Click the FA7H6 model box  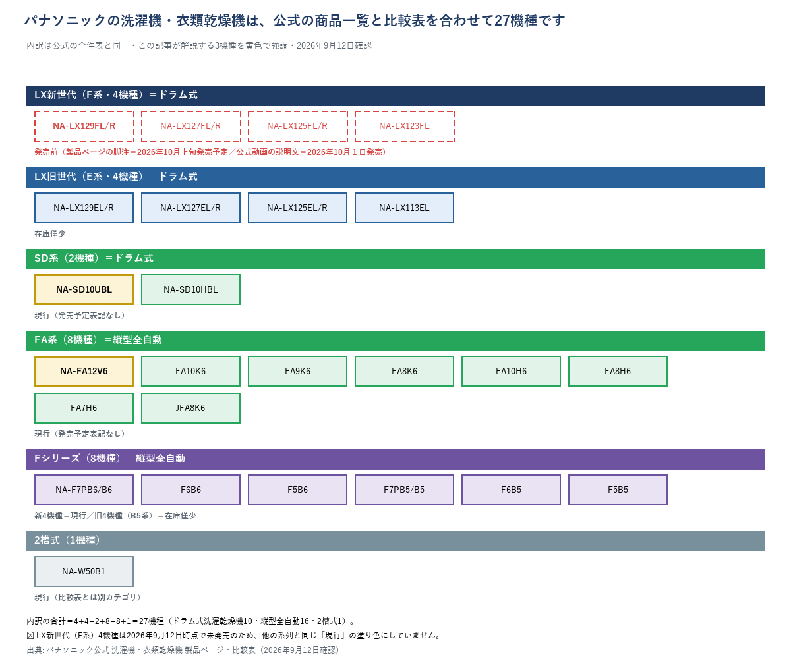click(x=84, y=408)
